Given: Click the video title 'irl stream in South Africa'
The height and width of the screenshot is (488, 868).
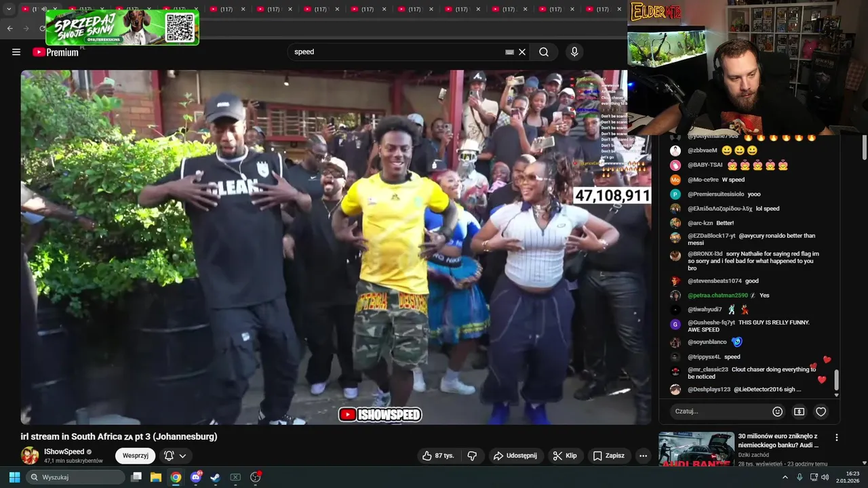Looking at the screenshot, I should coord(119,436).
